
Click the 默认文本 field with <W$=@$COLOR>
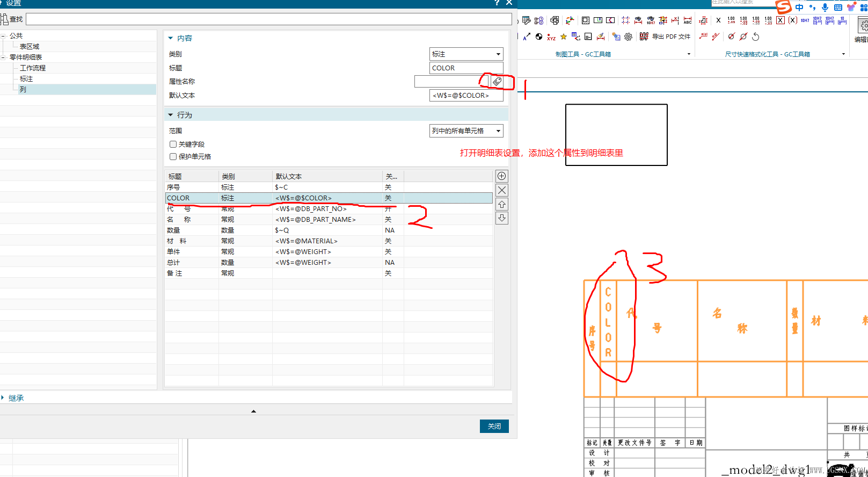click(x=466, y=96)
